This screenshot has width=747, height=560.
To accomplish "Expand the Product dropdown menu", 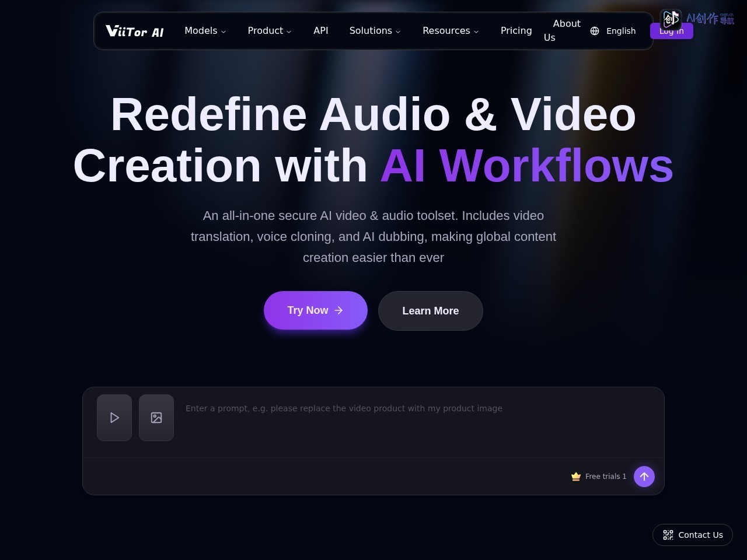I will [270, 31].
